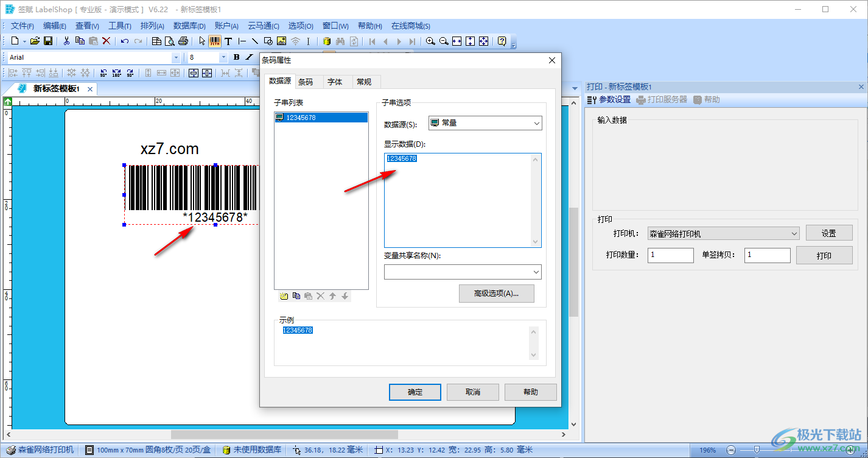Select the Text T tool

(x=228, y=41)
